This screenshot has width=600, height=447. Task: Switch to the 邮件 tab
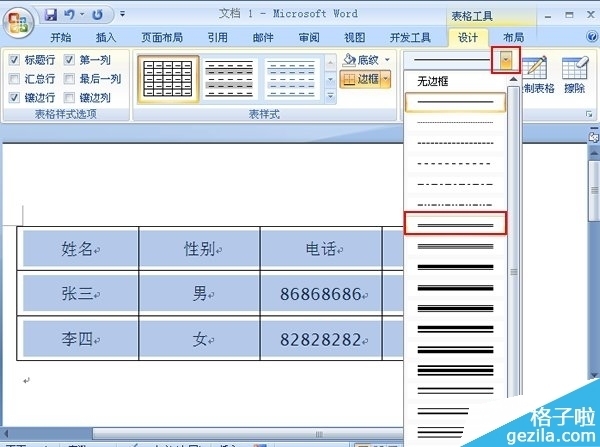263,37
